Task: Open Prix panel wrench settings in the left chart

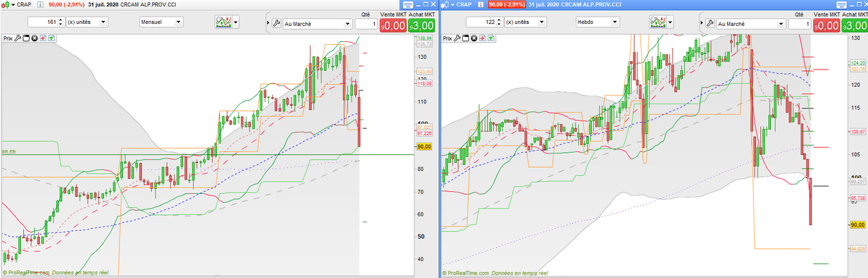Action: 17,38
